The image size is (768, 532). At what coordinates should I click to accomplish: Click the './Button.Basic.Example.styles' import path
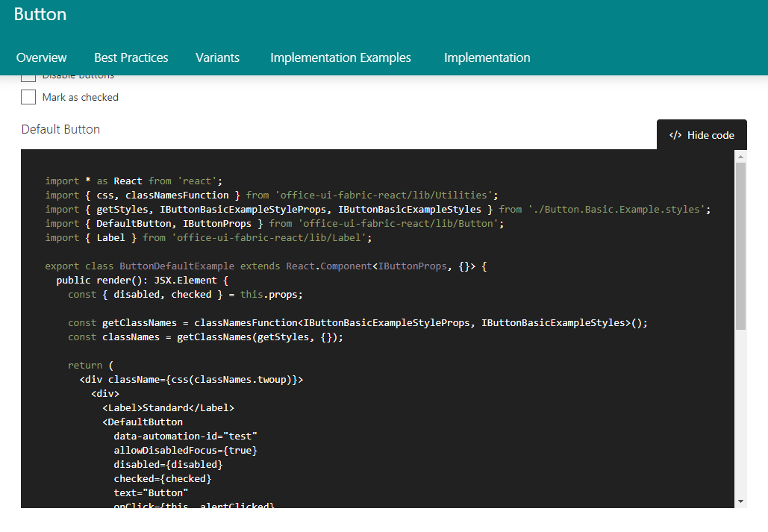click(617, 210)
